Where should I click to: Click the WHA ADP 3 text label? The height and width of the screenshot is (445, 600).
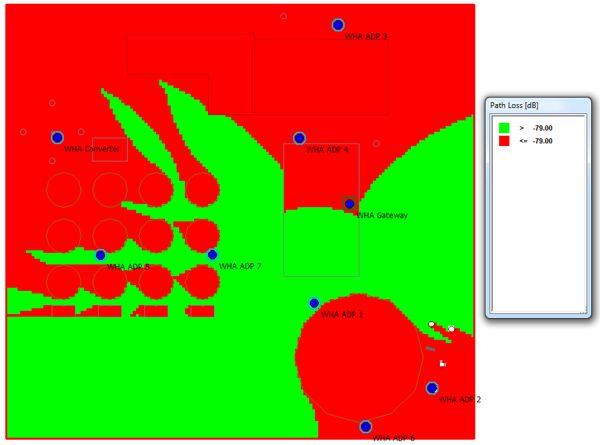[366, 37]
